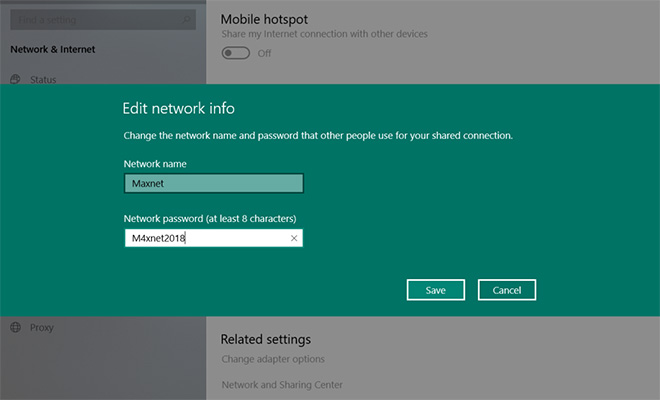
Task: Open the Proxy settings page
Action: click(41, 327)
